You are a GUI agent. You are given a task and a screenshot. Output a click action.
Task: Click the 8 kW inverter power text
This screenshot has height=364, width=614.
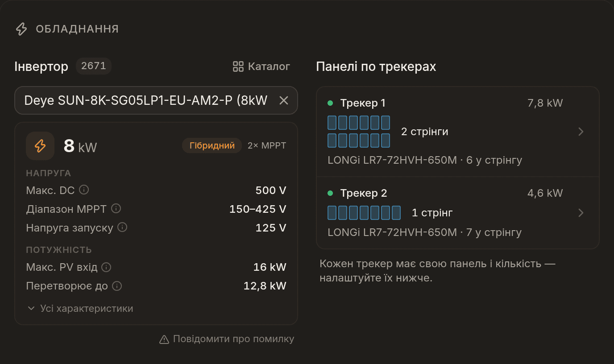80,146
